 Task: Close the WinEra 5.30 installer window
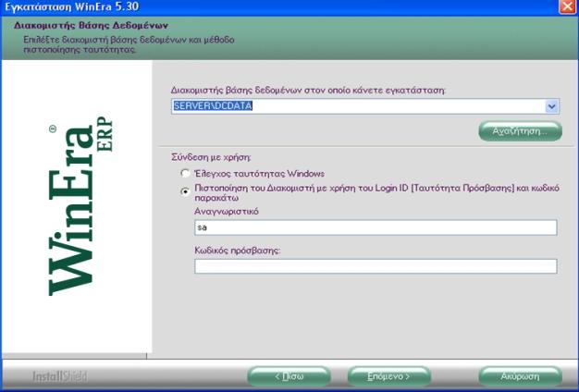click(568, 6)
